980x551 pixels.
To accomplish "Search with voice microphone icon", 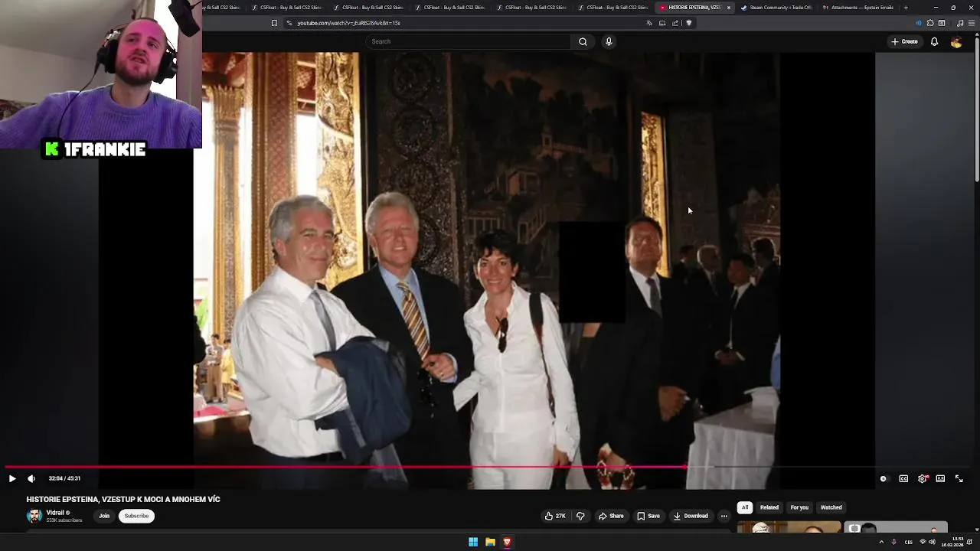I will coord(609,41).
